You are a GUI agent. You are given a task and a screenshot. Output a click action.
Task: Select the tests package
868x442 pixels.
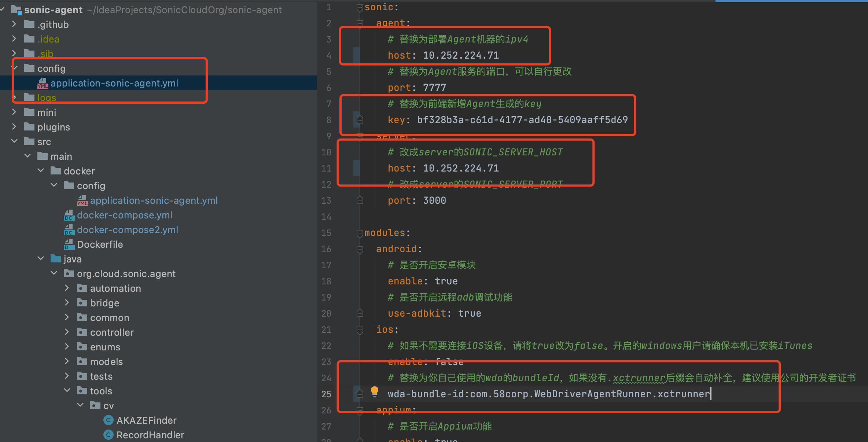click(x=101, y=376)
